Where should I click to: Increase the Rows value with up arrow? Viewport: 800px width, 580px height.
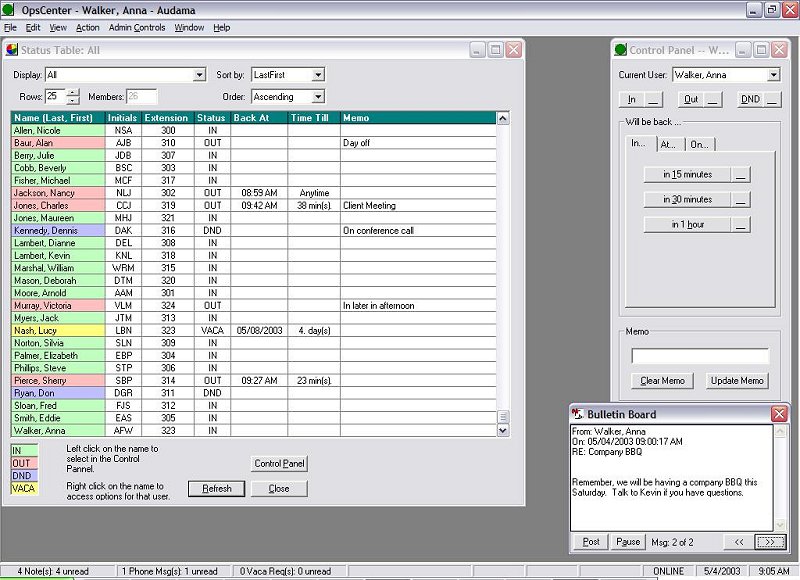tap(73, 92)
